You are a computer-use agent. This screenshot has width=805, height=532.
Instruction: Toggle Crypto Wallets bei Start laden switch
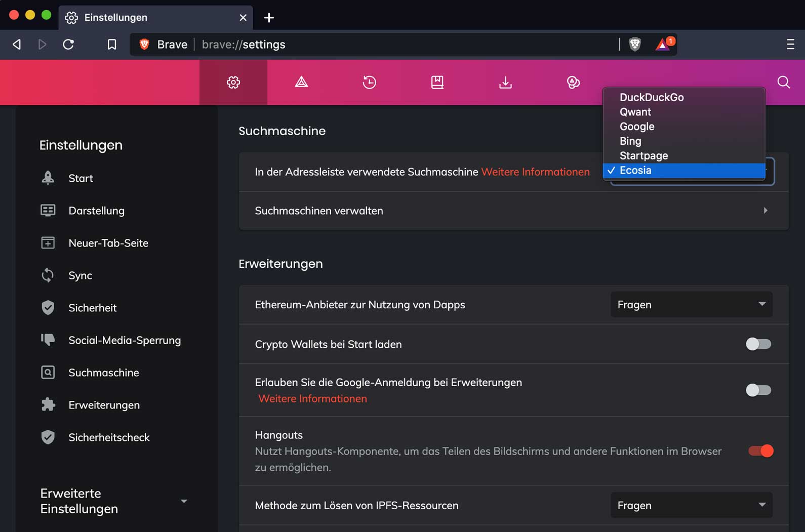[758, 344]
